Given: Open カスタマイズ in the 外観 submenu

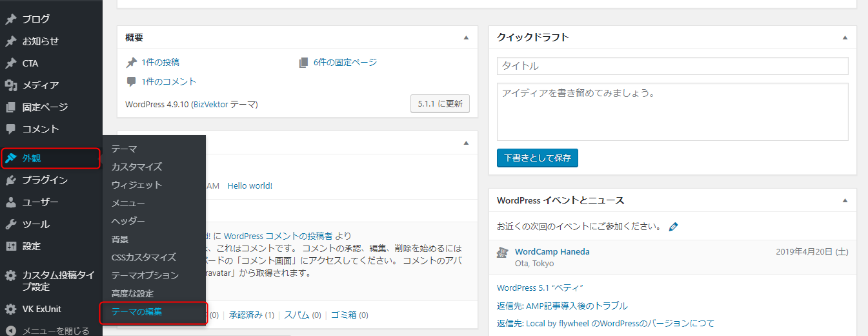Looking at the screenshot, I should click(x=137, y=167).
